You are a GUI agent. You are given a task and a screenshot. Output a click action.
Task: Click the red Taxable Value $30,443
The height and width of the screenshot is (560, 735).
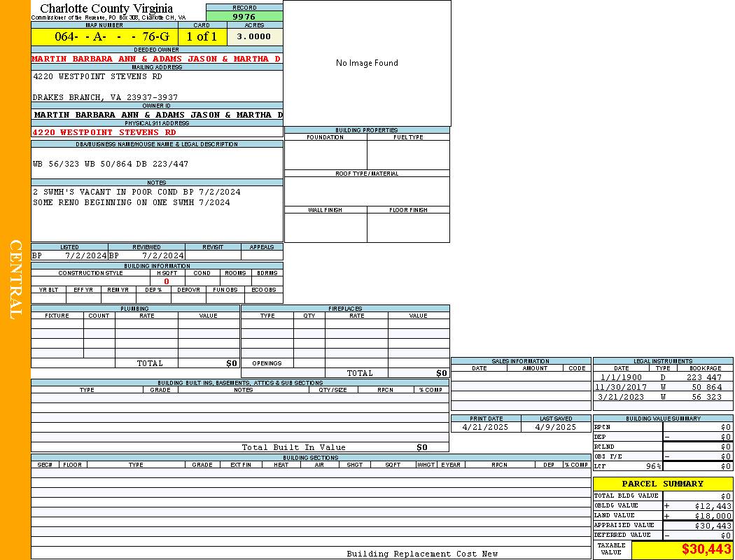[706, 550]
